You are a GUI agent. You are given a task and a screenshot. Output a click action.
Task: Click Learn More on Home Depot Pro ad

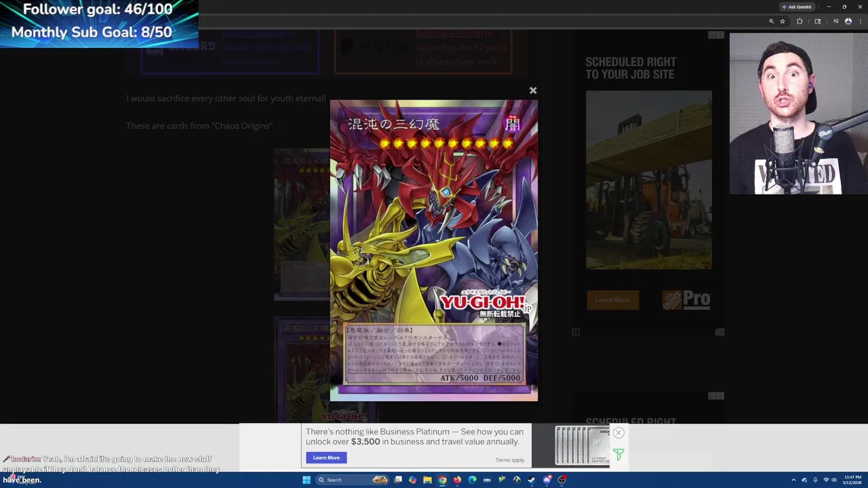click(x=612, y=300)
